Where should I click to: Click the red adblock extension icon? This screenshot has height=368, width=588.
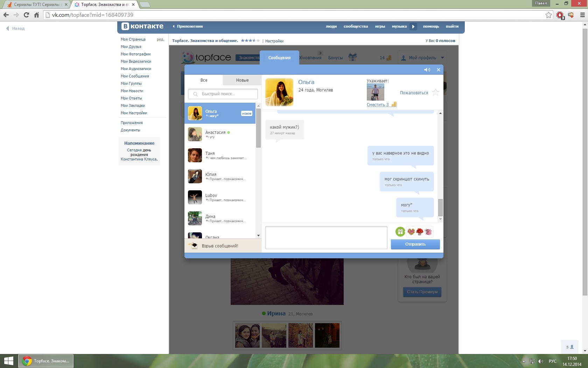point(560,15)
